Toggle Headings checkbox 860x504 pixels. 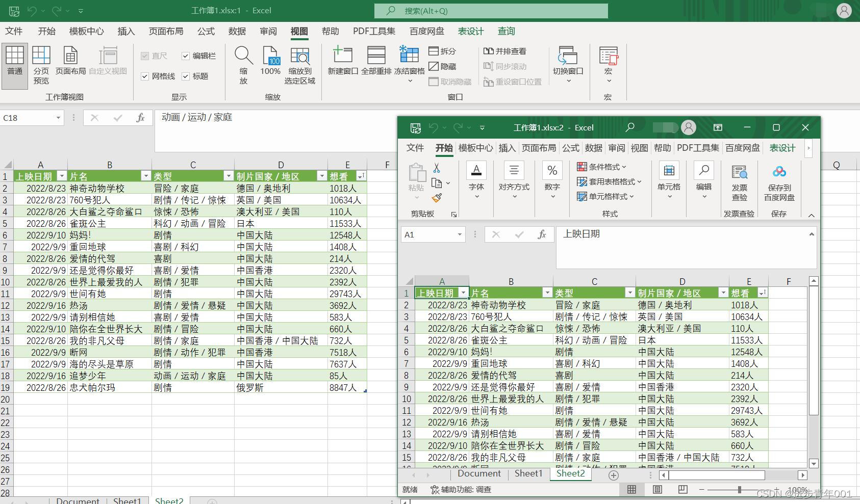pos(186,76)
